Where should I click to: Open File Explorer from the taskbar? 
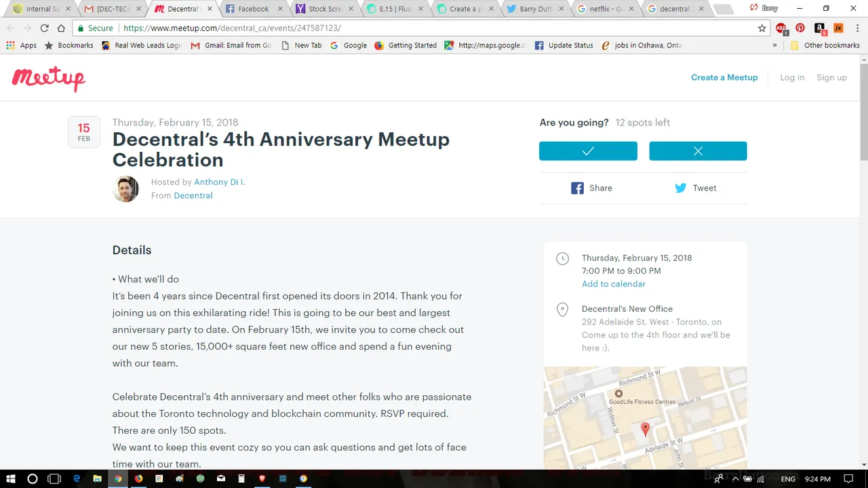click(x=97, y=479)
